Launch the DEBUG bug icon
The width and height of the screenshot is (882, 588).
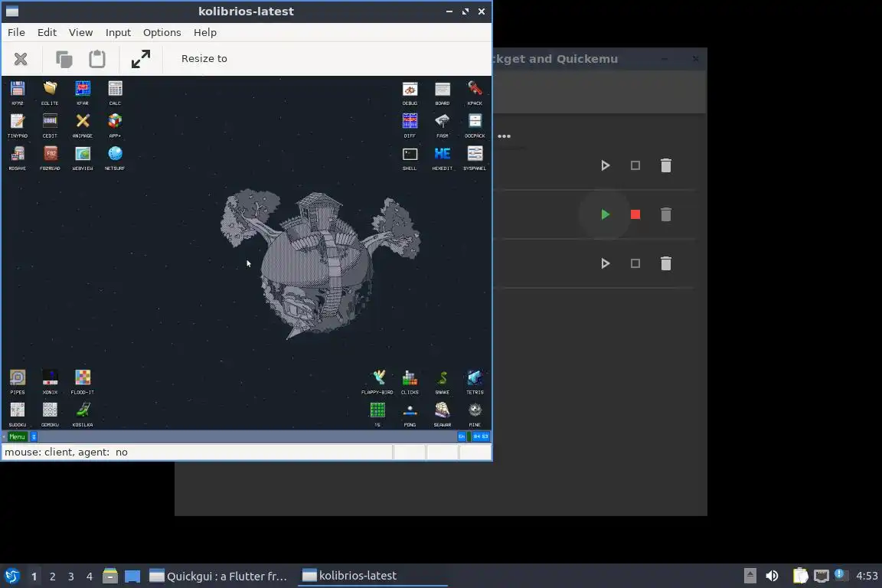point(410,90)
